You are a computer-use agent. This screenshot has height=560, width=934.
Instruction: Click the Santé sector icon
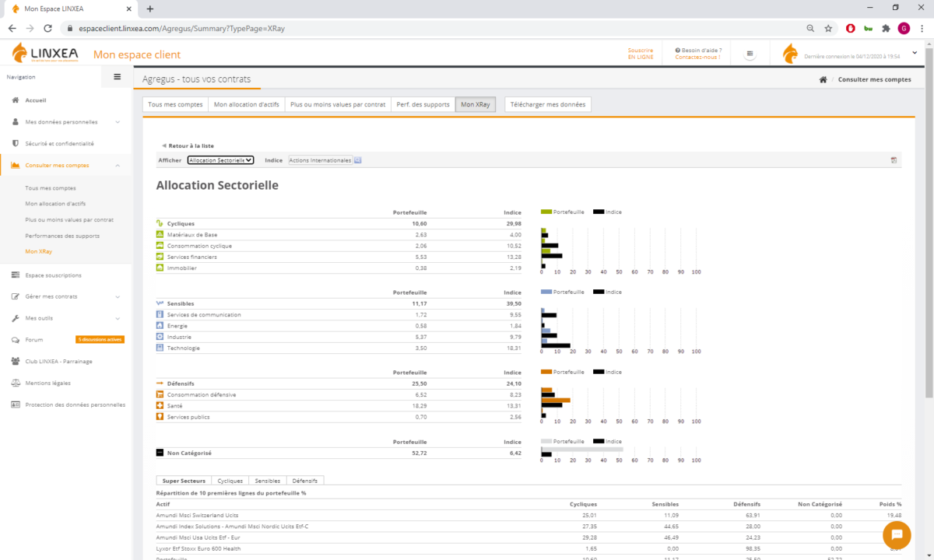160,406
